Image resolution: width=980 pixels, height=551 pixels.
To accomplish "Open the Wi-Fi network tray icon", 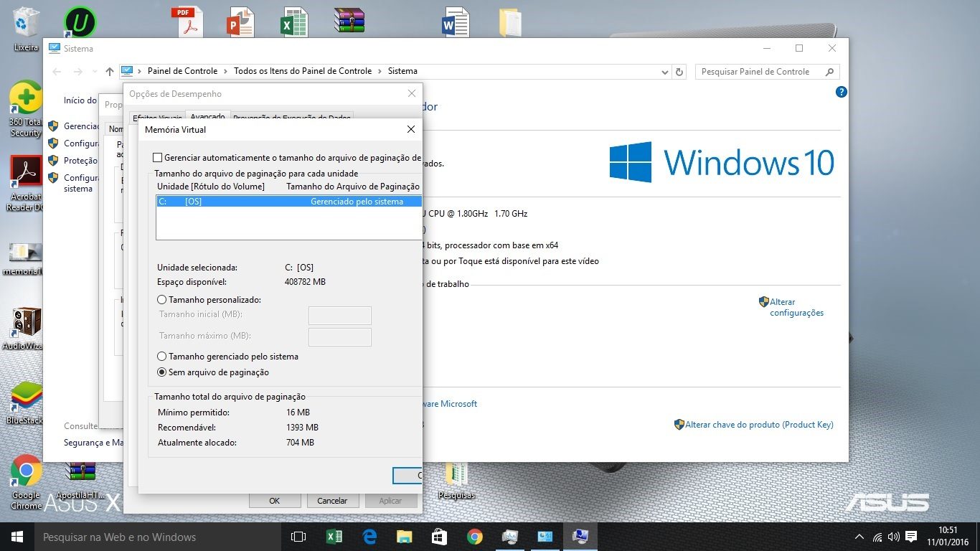I will tap(877, 537).
